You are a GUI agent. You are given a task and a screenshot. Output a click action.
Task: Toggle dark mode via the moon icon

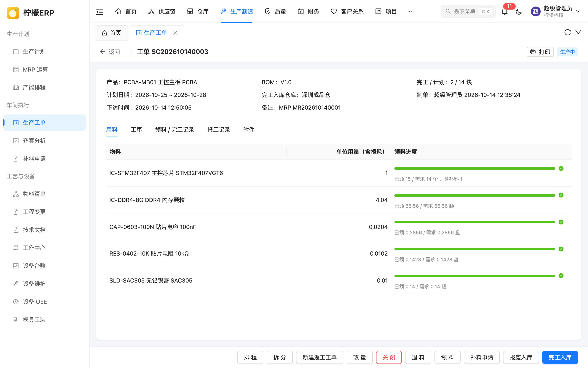519,11
